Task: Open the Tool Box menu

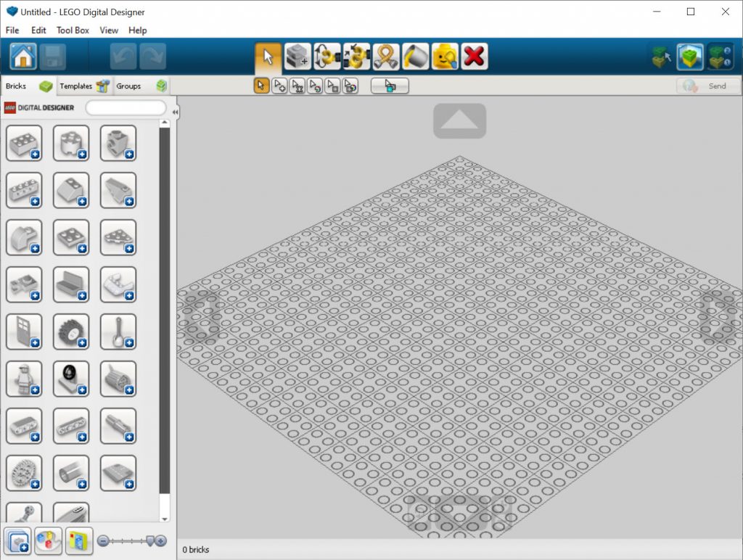Action: (73, 30)
